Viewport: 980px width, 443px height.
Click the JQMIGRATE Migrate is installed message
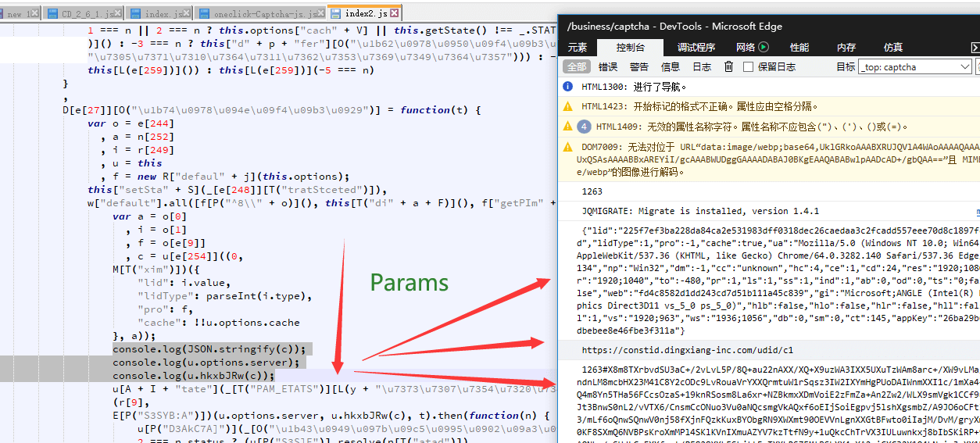pos(700,211)
